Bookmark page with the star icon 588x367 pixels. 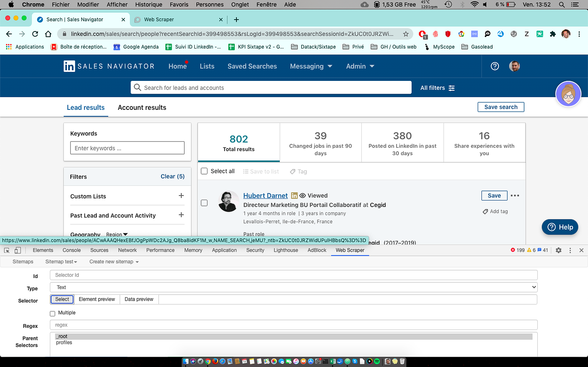pyautogui.click(x=406, y=34)
